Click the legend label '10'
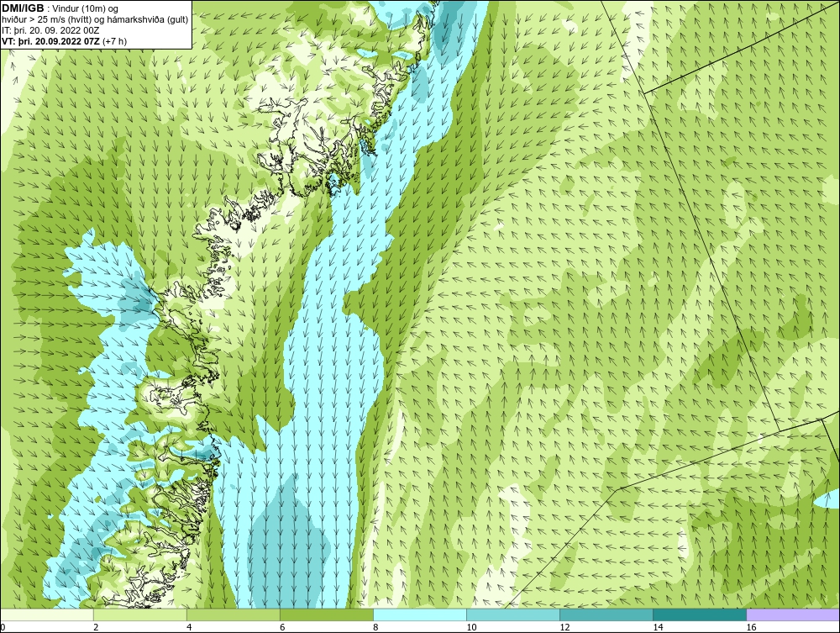 [471, 628]
